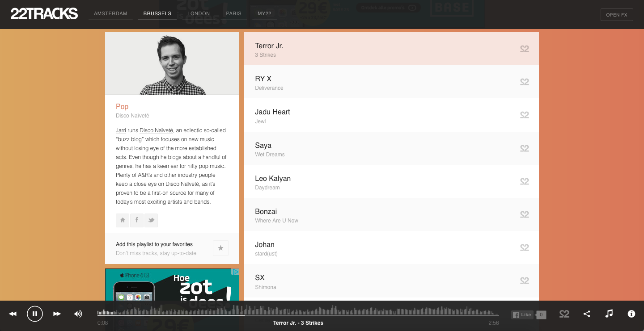Click the iPhone 6 advertisement banner

click(172, 285)
